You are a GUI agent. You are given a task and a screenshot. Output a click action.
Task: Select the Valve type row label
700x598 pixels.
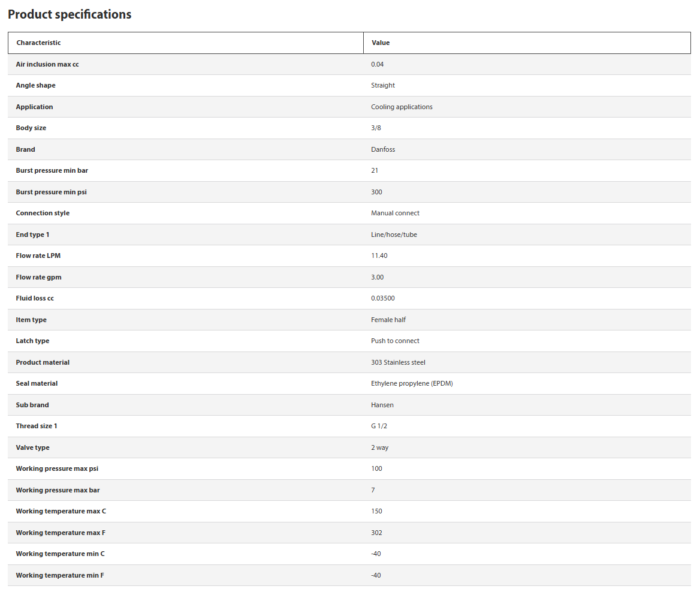32,447
